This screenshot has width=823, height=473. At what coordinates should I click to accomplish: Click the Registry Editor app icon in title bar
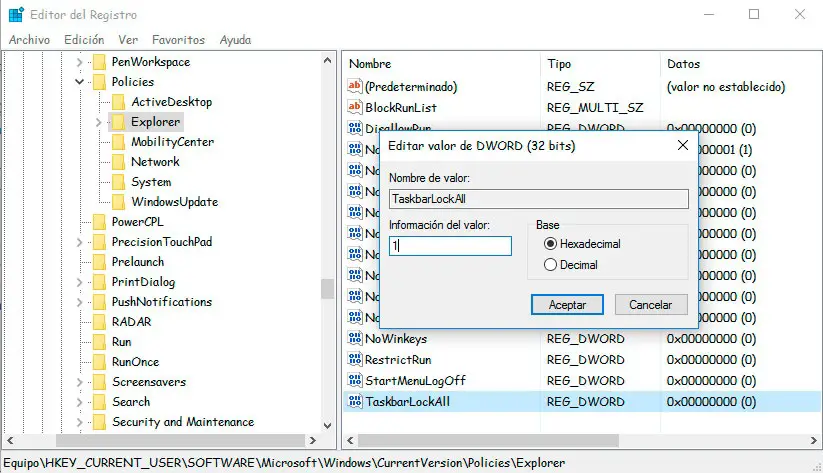16,15
